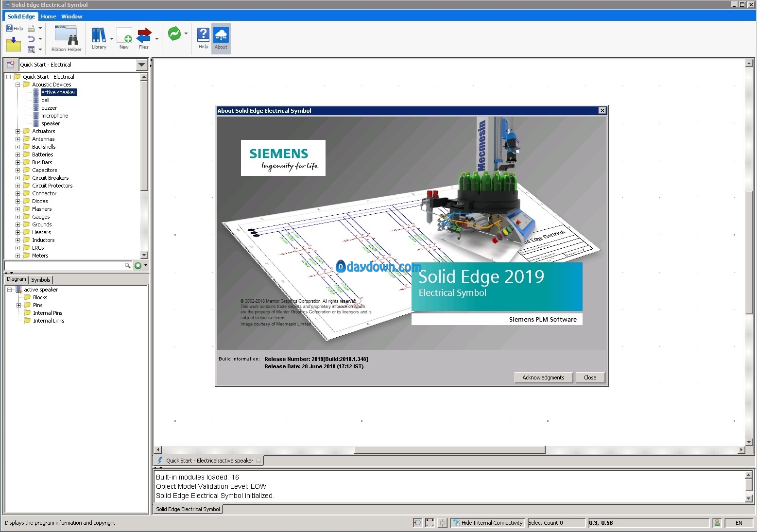Open the refresh button dropdown arrow

[x=186, y=34]
